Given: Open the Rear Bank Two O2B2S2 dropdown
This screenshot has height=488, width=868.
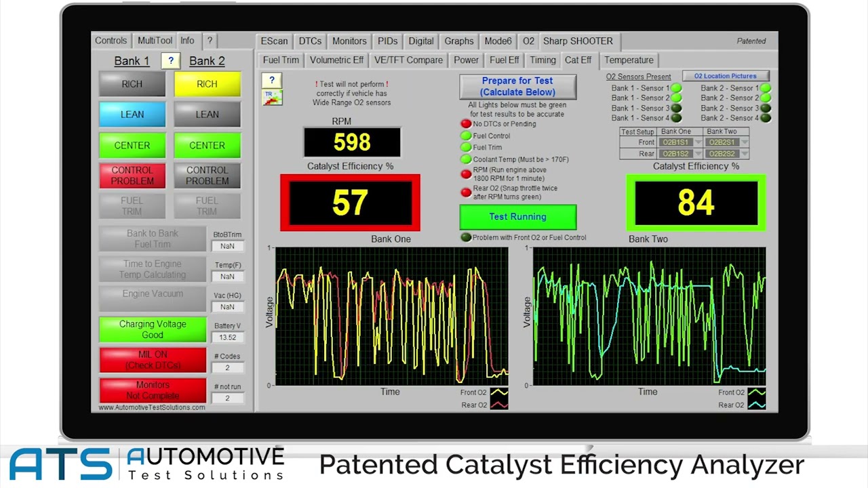Looking at the screenshot, I should click(726, 154).
